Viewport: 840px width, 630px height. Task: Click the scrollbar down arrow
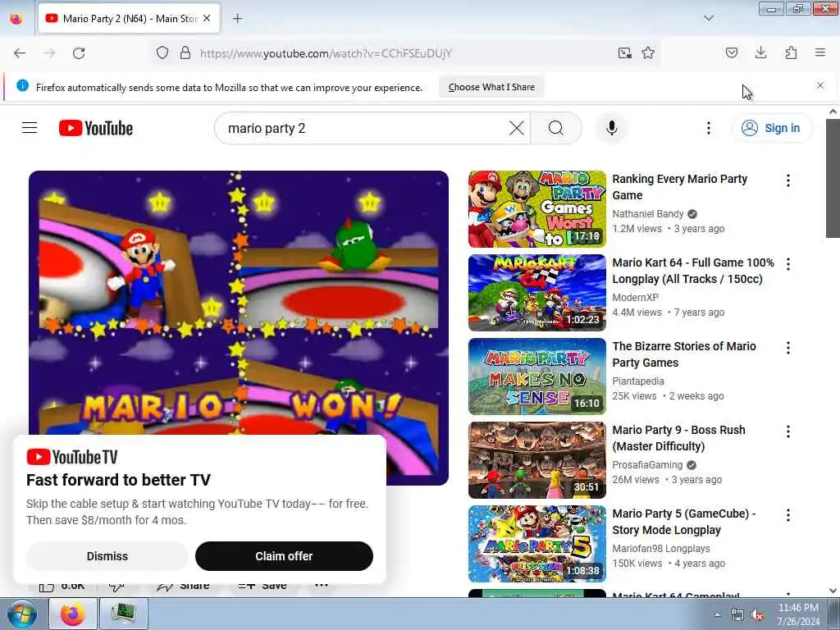(x=833, y=591)
